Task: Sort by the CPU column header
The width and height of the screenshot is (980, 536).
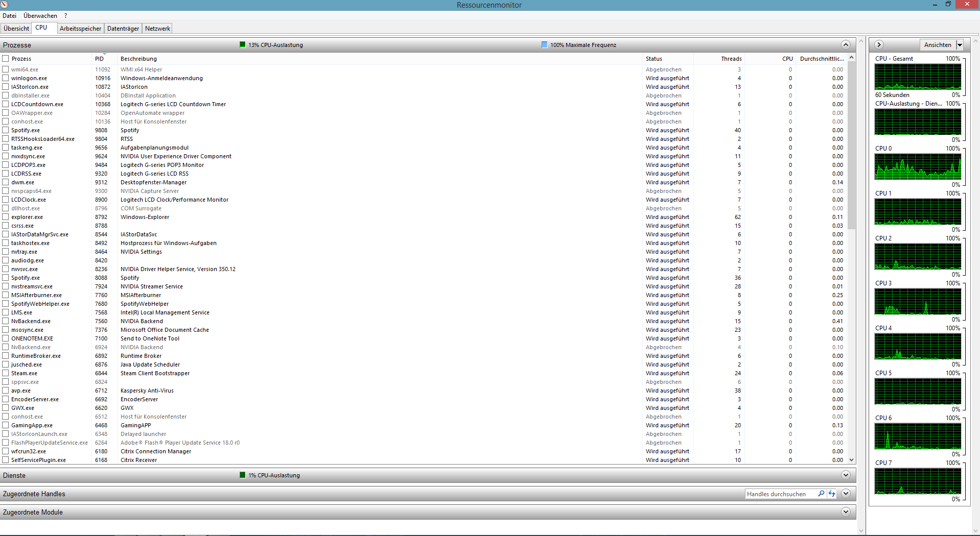Action: click(x=770, y=59)
